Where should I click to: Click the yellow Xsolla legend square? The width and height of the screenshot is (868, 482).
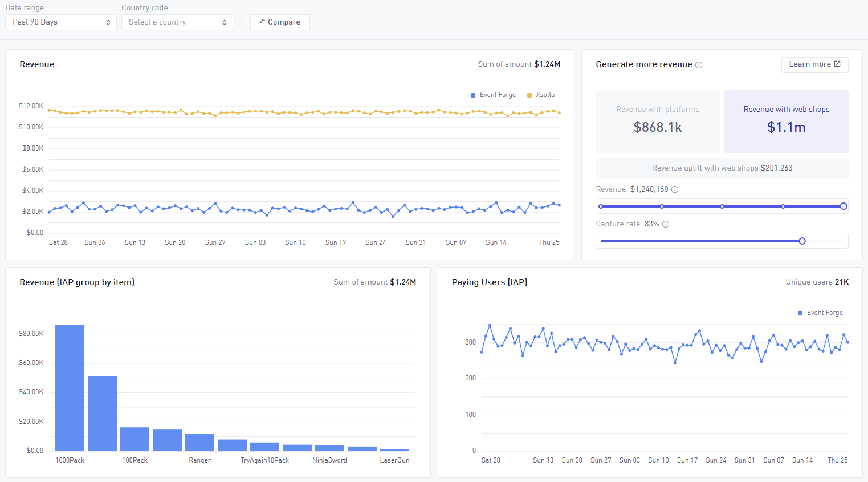[529, 95]
